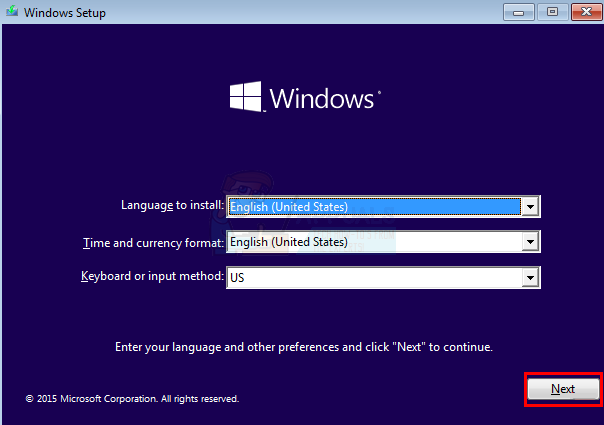Screen dimensions: 604x425
Task: Minimize the Windows Setup window
Action: 518,12
